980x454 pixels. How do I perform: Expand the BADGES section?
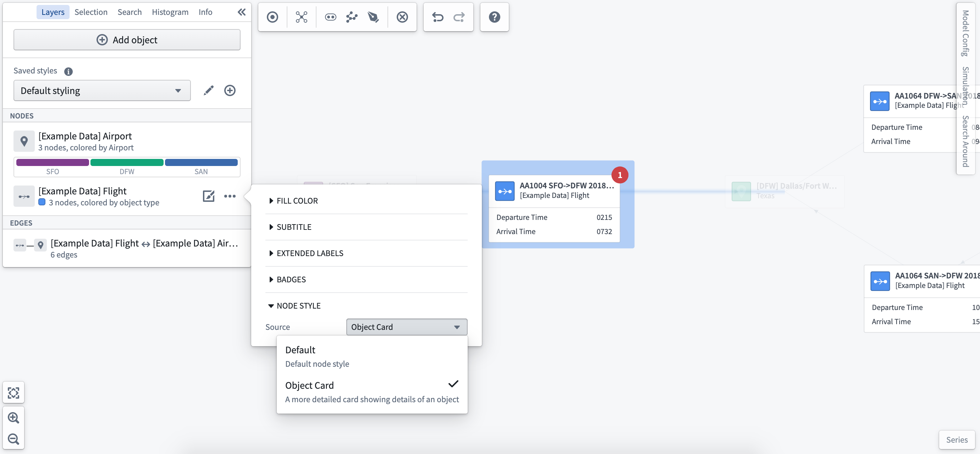point(287,279)
